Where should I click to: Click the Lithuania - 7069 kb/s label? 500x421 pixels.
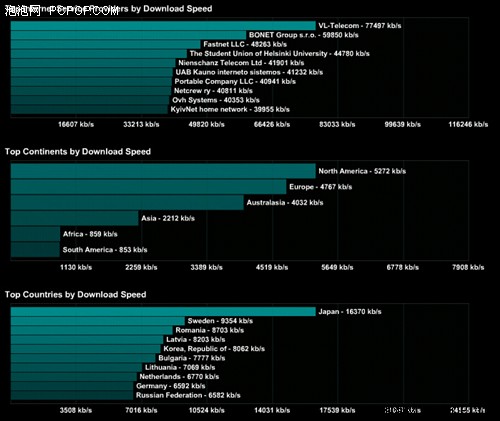(x=180, y=367)
